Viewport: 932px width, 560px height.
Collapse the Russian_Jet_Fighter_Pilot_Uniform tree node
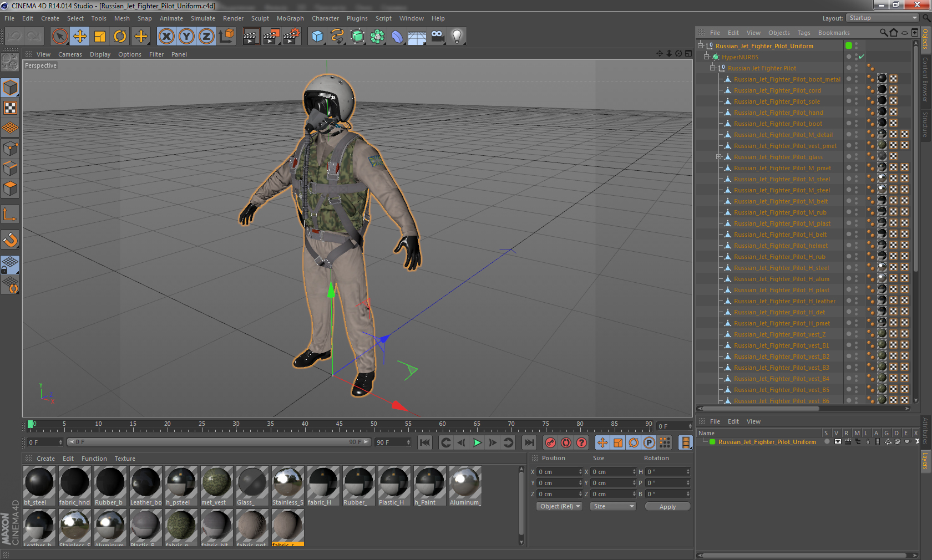701,46
